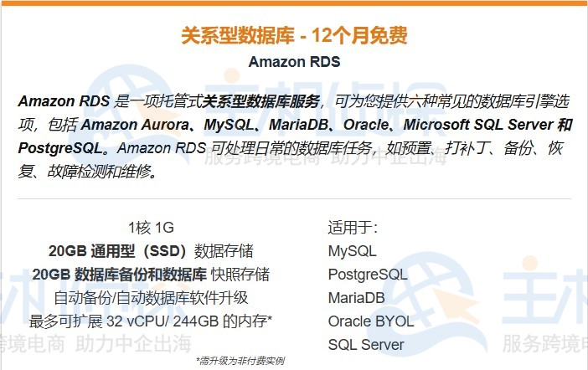This screenshot has width=588, height=370.
Task: Select MariaDB in the 适用于 list
Action: click(356, 298)
